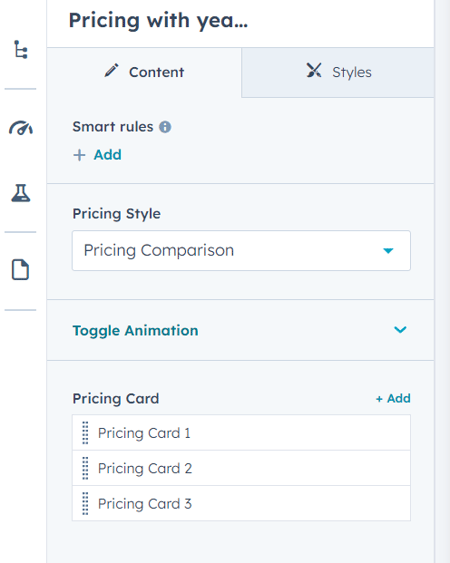Select the Content tab
Image resolution: width=450 pixels, height=563 pixels.
click(x=144, y=72)
